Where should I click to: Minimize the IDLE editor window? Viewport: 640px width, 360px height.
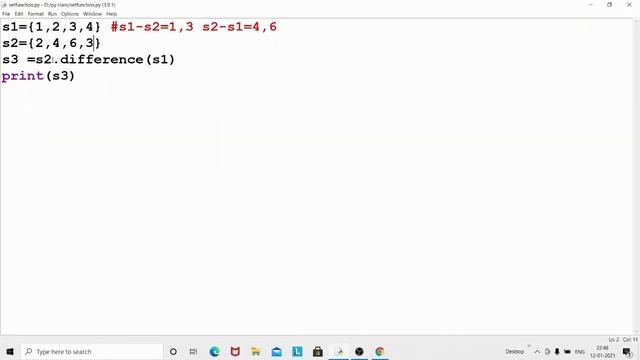[590, 5]
